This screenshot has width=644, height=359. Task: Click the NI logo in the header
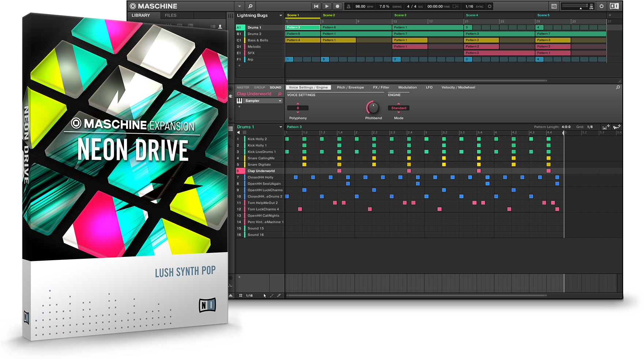click(x=614, y=6)
